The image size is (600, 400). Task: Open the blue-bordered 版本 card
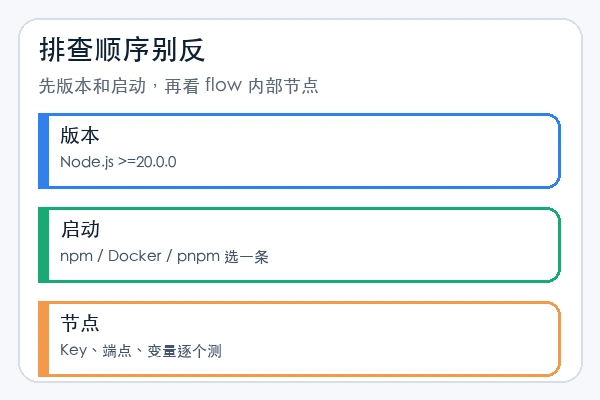[x=299, y=151]
